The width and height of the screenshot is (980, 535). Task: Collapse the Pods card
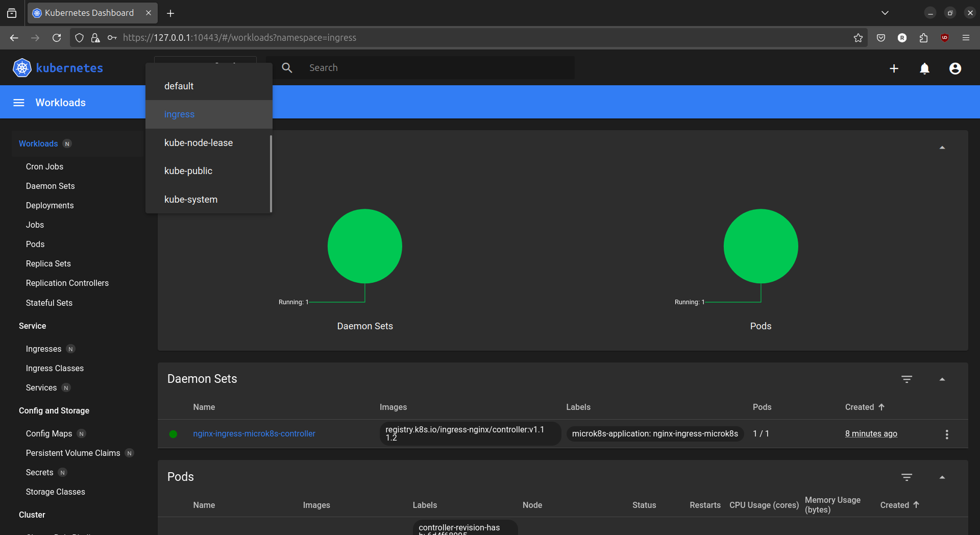[942, 477]
